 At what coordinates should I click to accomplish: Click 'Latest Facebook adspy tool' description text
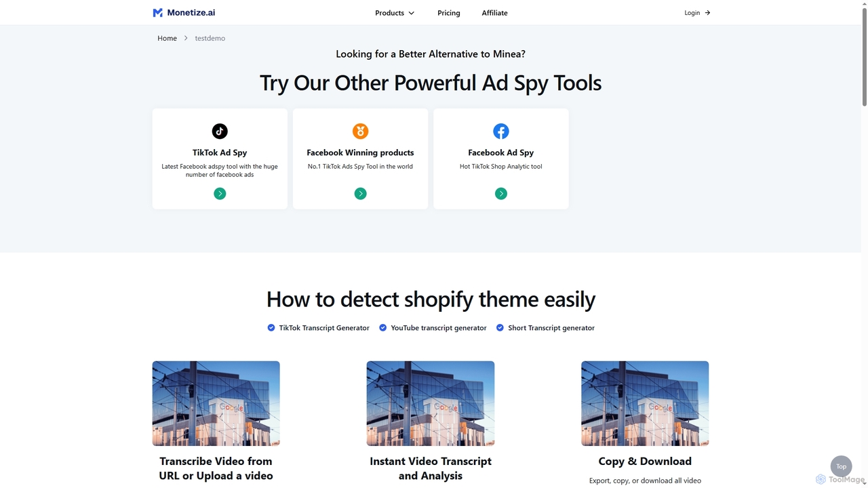220,170
